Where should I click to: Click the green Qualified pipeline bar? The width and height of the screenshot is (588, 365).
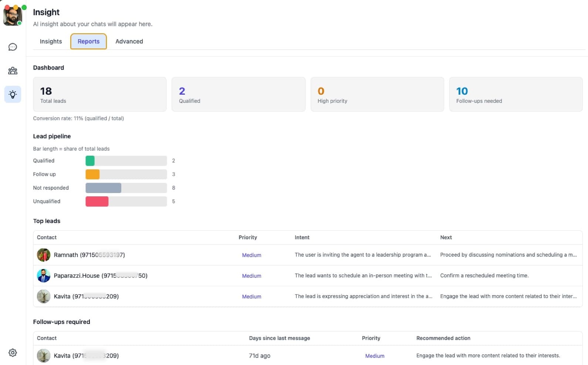click(90, 161)
